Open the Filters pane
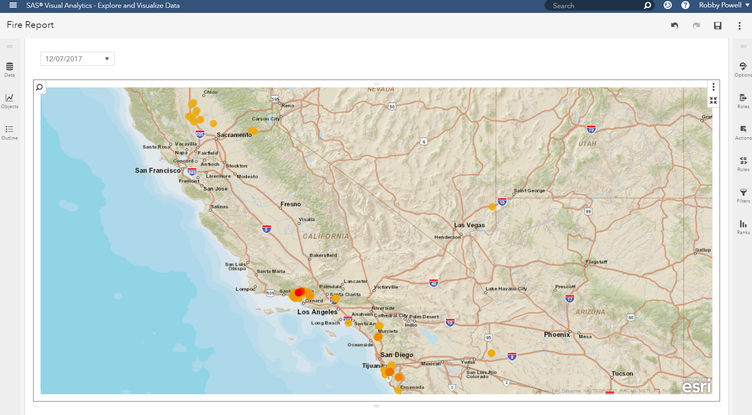Screen dimensions: 752x415 743,196
